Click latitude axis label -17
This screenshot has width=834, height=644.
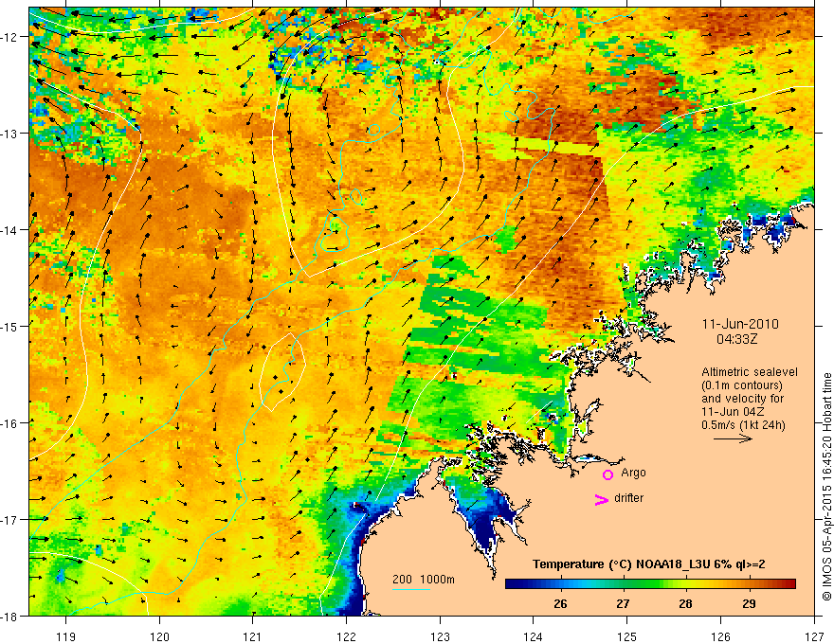pos(9,519)
